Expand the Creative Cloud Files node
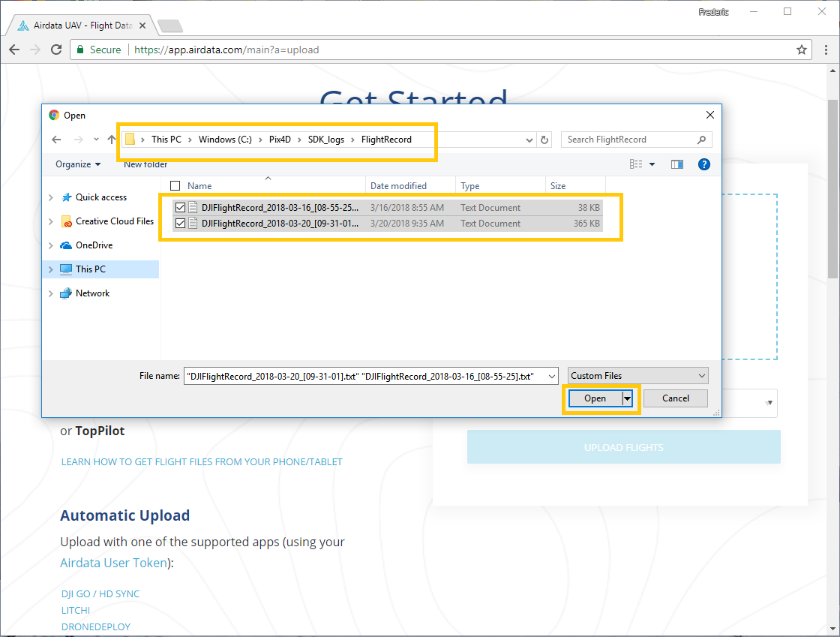This screenshot has width=840, height=637. click(x=51, y=221)
